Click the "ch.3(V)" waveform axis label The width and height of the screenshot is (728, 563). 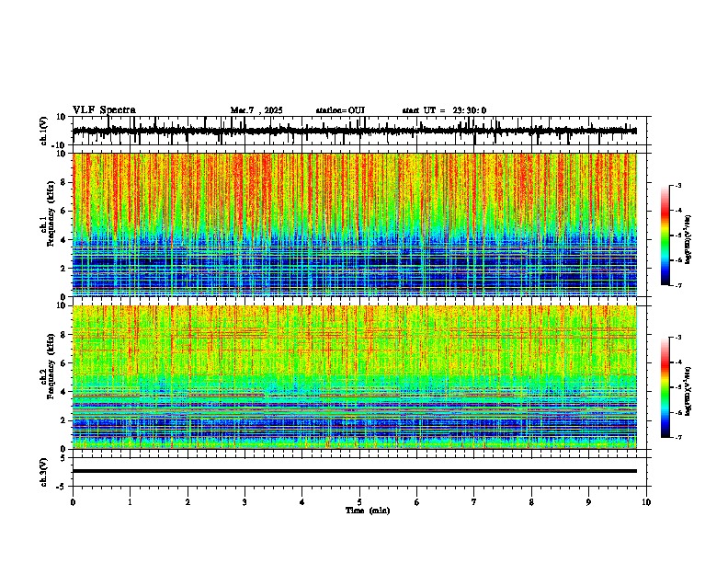coord(44,472)
